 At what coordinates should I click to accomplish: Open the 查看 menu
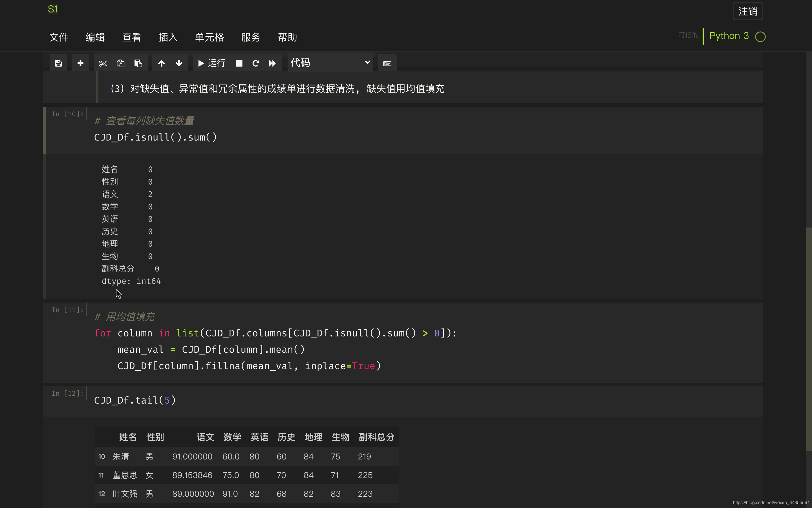(132, 37)
